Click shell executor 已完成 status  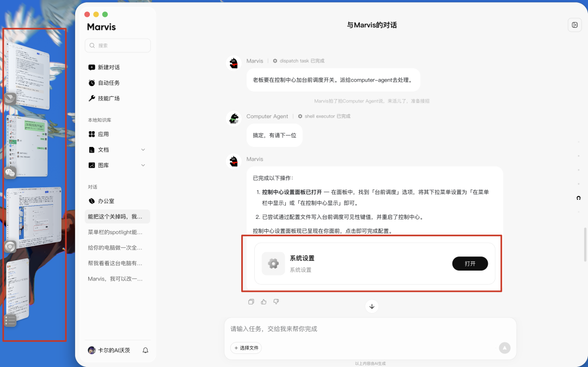click(x=324, y=116)
